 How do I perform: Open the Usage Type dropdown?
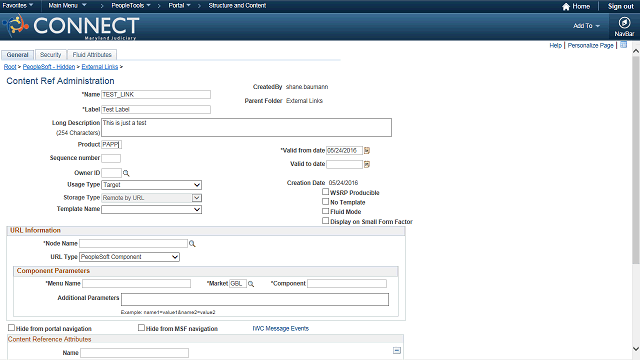151,185
